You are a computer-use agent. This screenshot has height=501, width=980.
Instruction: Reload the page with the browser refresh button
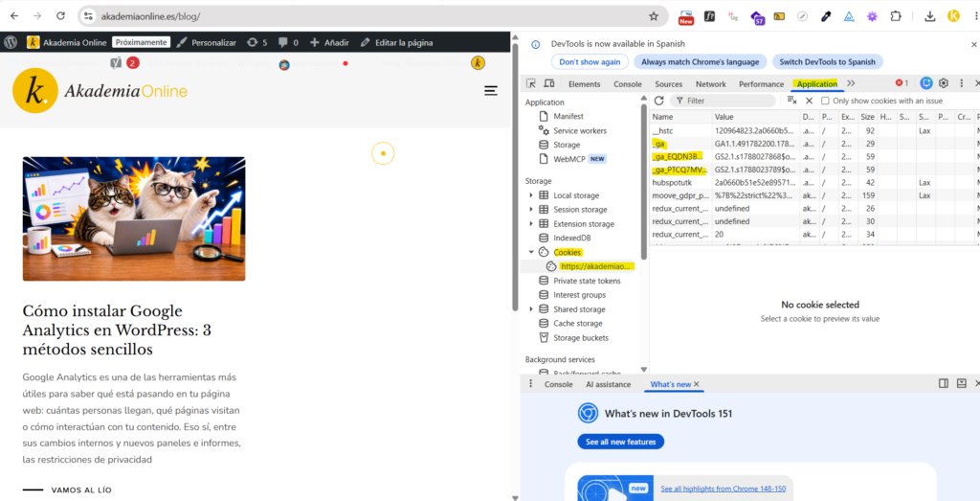point(60,16)
